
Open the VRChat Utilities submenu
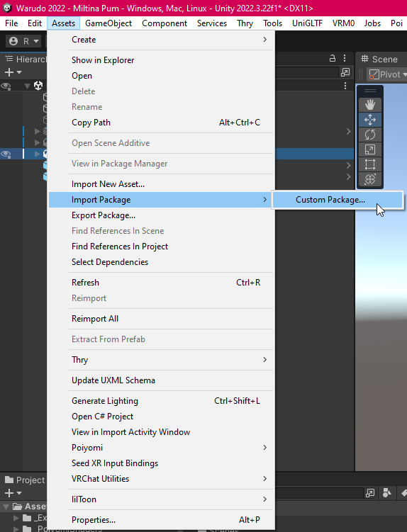click(x=161, y=479)
